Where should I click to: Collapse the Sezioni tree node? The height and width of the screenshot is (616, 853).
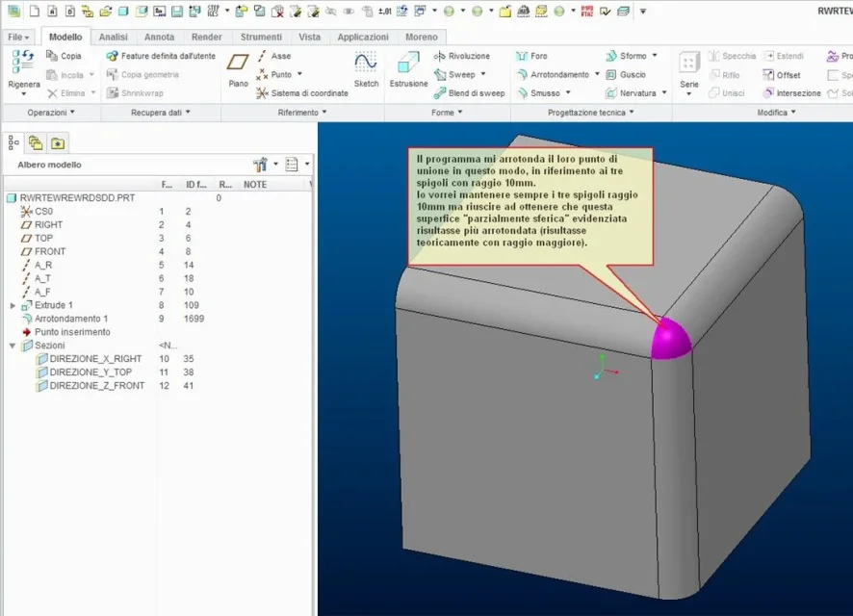click(13, 346)
